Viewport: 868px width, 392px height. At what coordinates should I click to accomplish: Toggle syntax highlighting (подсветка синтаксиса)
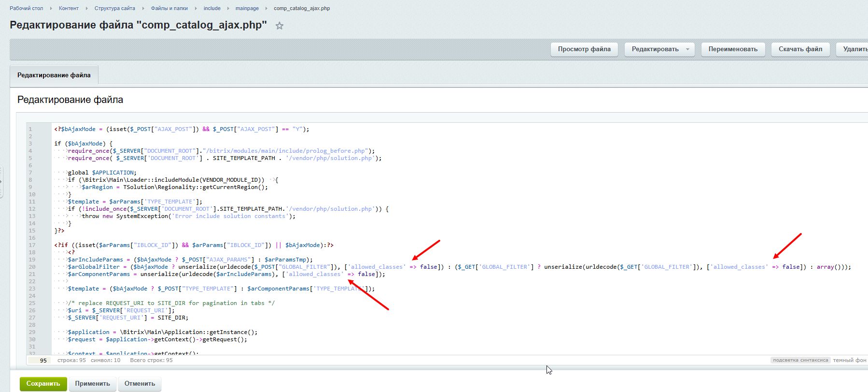click(800, 360)
